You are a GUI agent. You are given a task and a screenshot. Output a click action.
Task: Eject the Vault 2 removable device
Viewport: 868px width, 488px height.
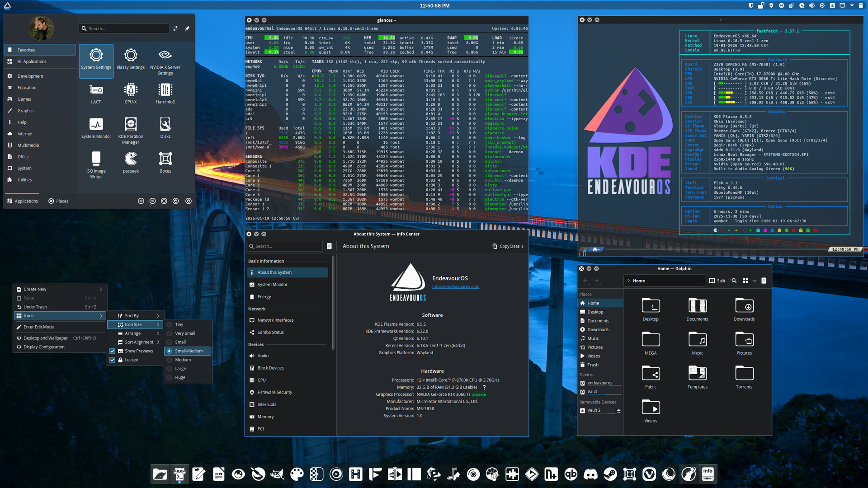(x=618, y=411)
